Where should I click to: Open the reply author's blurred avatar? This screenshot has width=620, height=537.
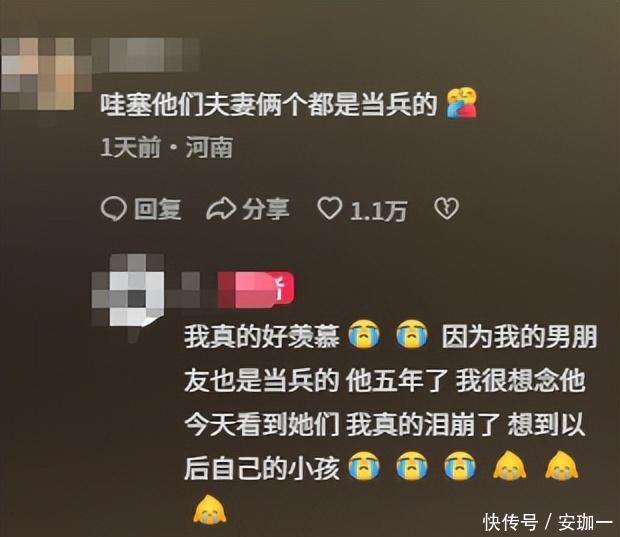tap(128, 291)
